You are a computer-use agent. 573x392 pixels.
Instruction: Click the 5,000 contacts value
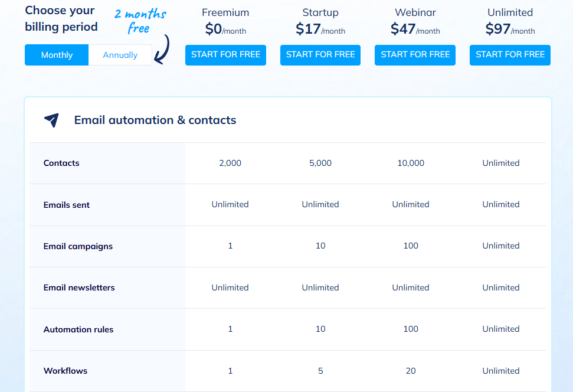click(320, 163)
